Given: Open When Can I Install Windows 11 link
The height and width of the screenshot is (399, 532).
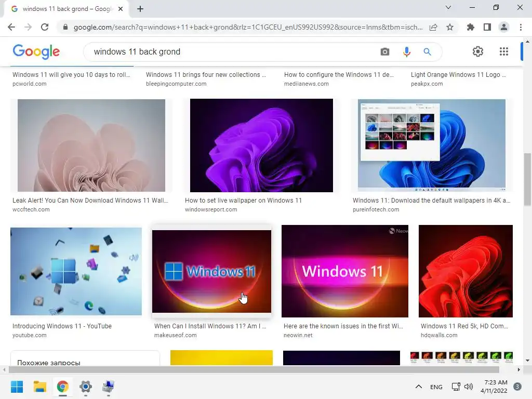Looking at the screenshot, I should pos(210,326).
